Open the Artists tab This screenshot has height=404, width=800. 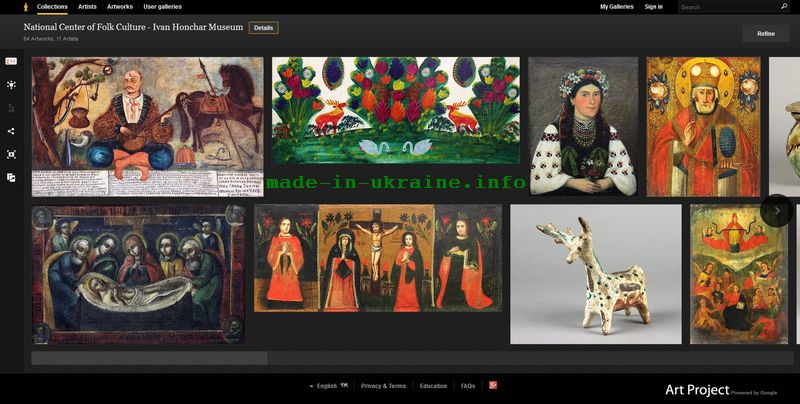[x=87, y=7]
